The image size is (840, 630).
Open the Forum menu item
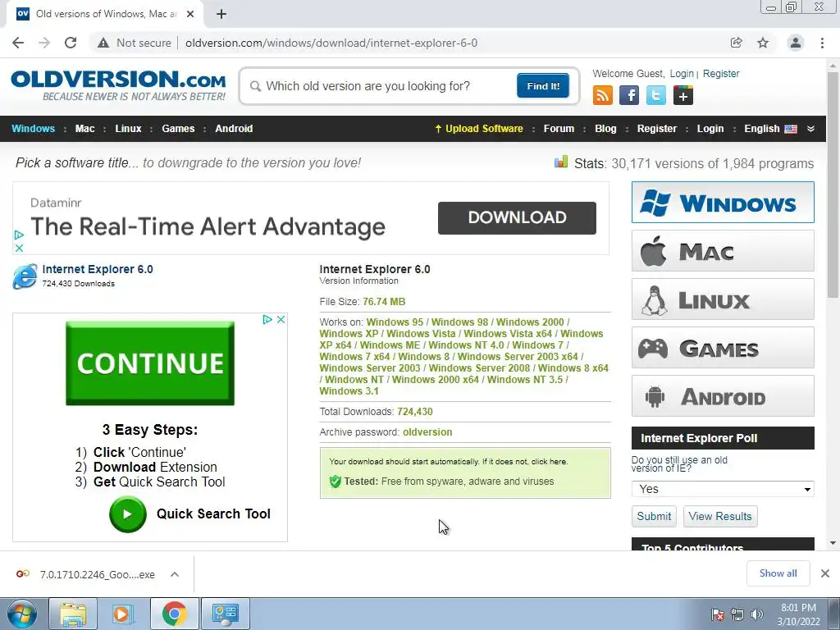coord(559,129)
